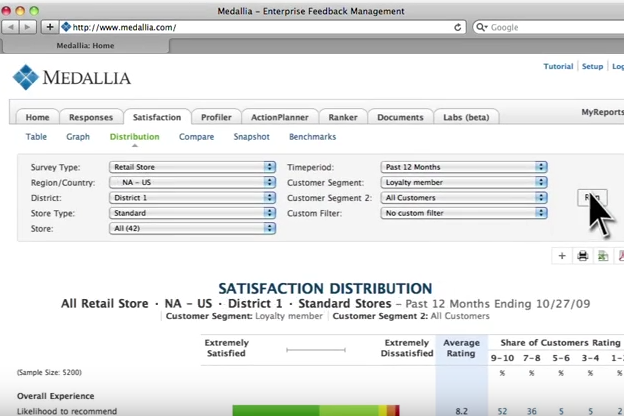Select the Benchmarks sub-tab

312,137
